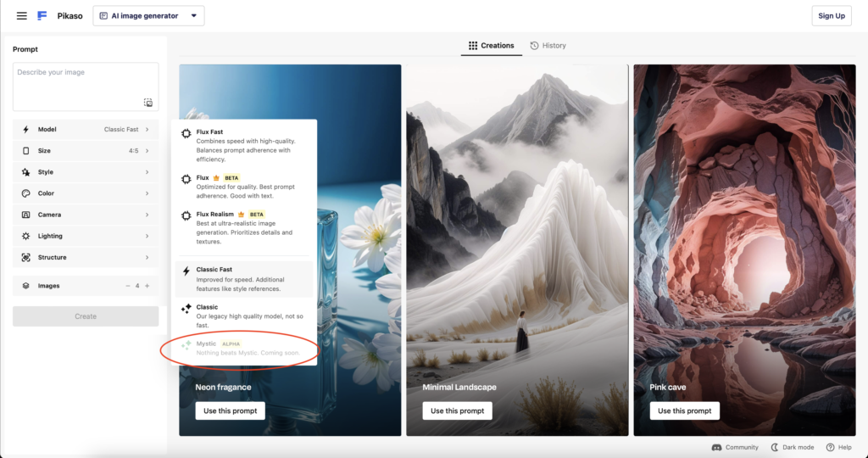
Task: Click the History clock icon
Action: pyautogui.click(x=534, y=46)
